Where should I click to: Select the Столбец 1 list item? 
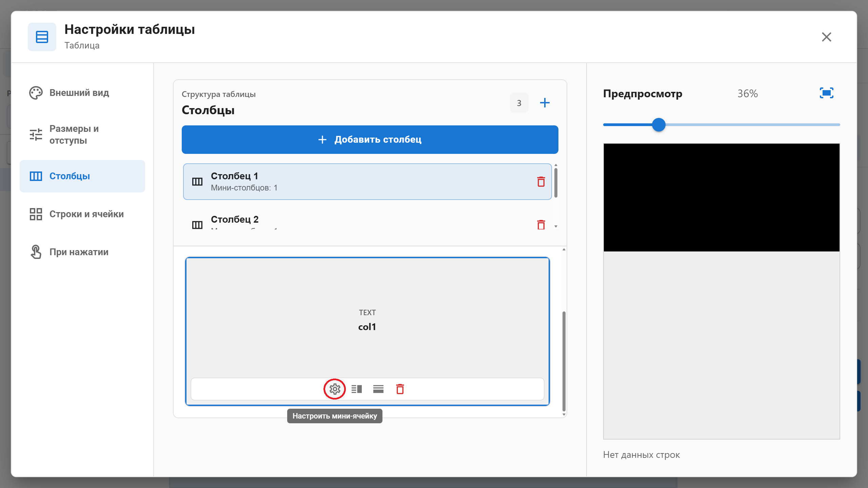click(368, 182)
